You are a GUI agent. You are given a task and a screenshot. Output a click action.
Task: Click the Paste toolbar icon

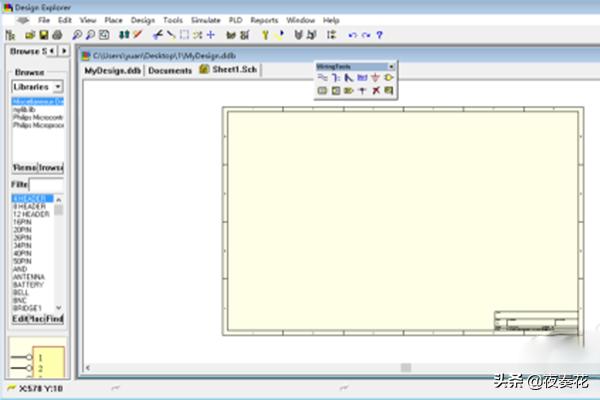click(171, 35)
